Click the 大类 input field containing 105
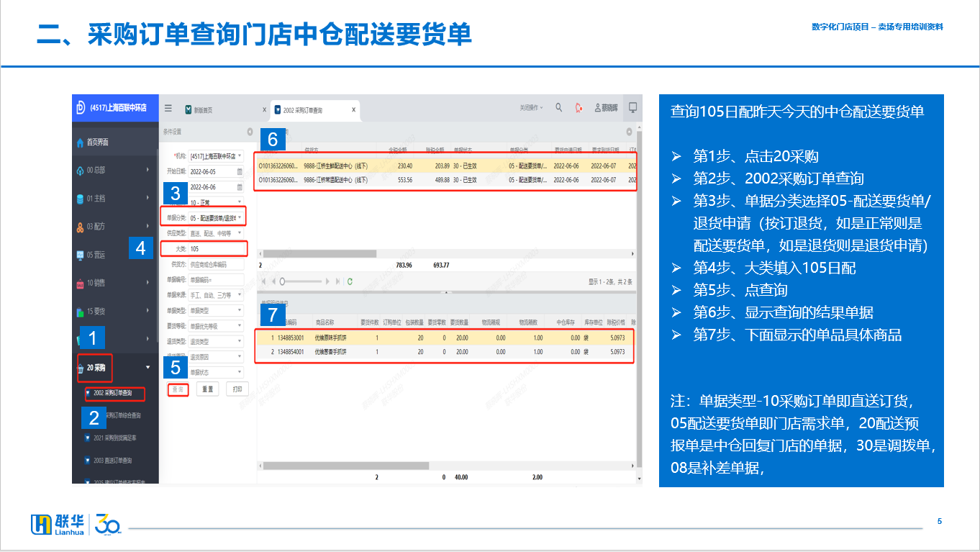 [217, 249]
